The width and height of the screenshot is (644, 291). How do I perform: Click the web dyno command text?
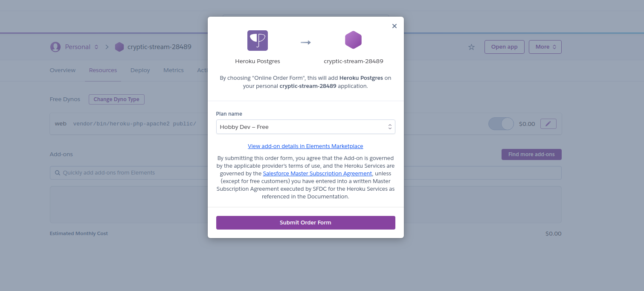pos(135,124)
